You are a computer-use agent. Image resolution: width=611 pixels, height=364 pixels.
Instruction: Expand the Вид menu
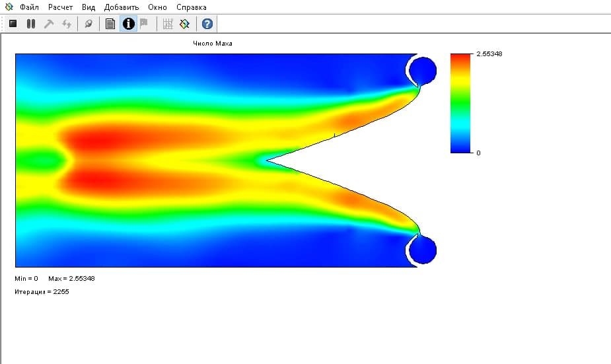[x=89, y=7]
